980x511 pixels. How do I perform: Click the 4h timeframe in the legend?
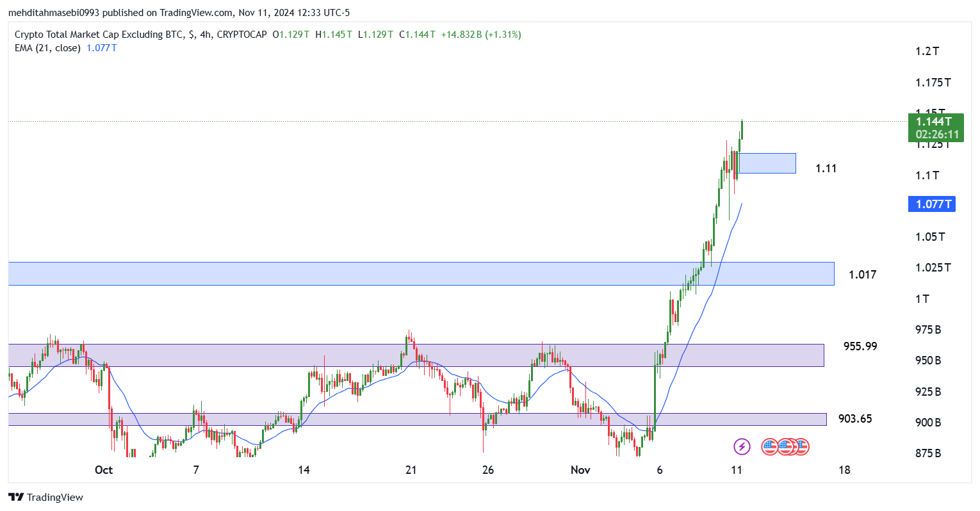[206, 35]
